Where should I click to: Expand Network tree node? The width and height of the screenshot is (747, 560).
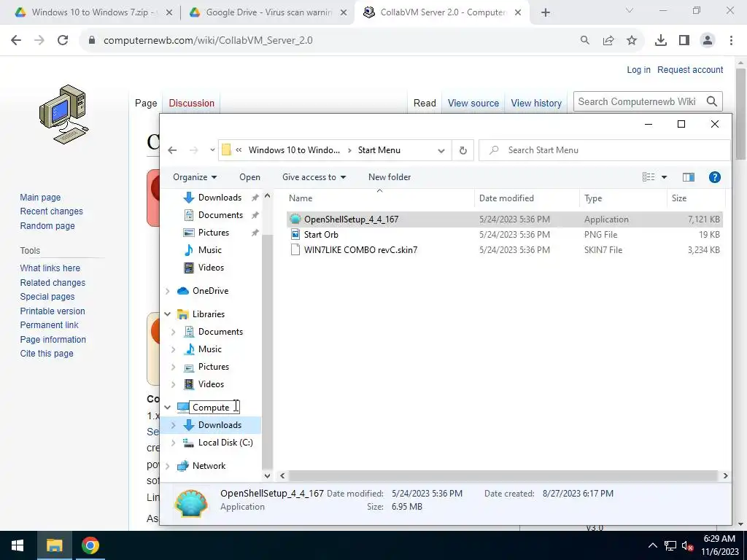coord(168,466)
